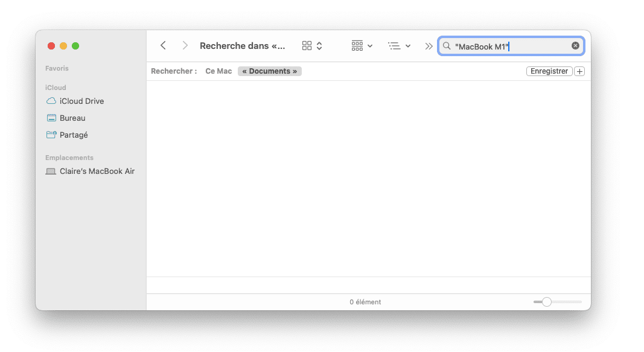Viewport: 644px width, 352px height.
Task: Click the icon size slider knob
Action: [546, 302]
